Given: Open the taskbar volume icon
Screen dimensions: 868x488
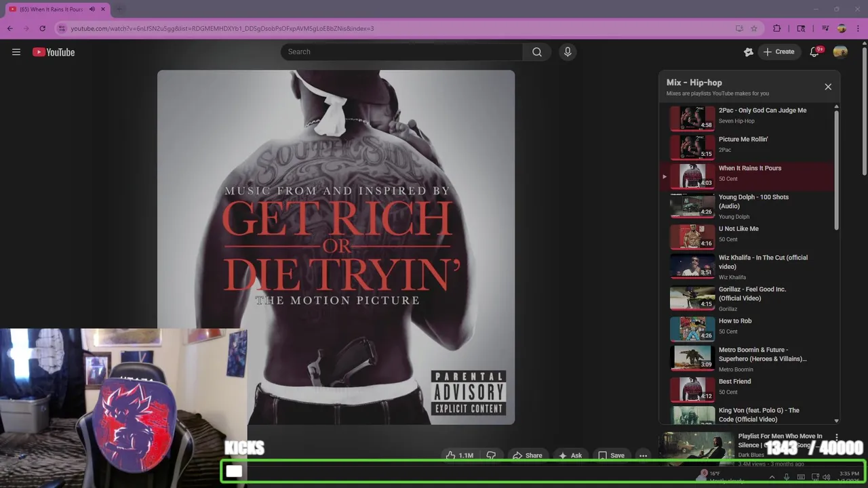Looking at the screenshot, I should tap(827, 477).
